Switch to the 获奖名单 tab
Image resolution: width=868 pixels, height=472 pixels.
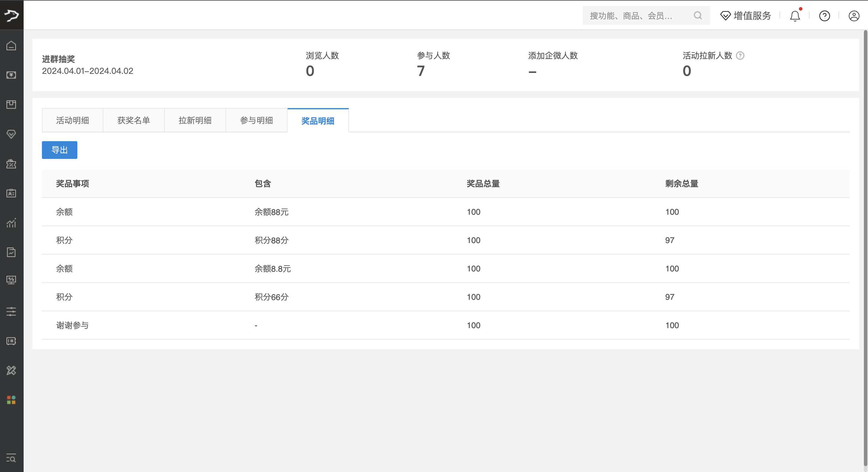click(x=134, y=120)
